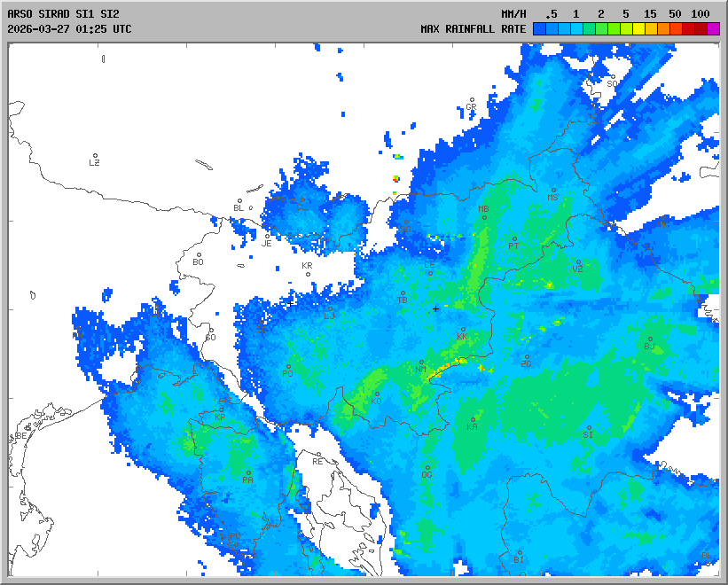Click the KA city marker
Screen dimensions: 728x585
pyautogui.click(x=473, y=419)
